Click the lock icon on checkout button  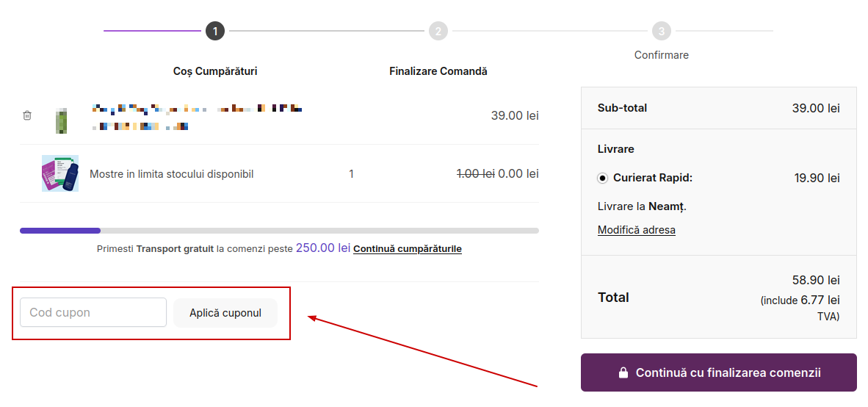623,372
